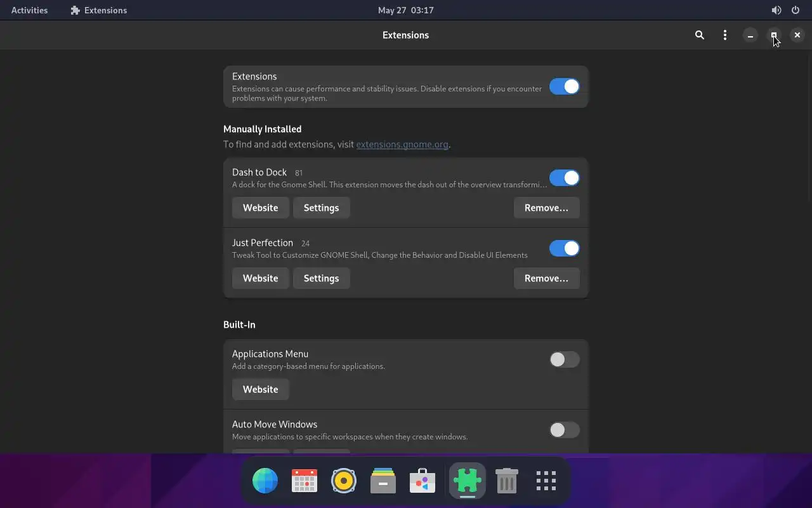
Task: Open the music speaker app in dock
Action: pos(344,481)
